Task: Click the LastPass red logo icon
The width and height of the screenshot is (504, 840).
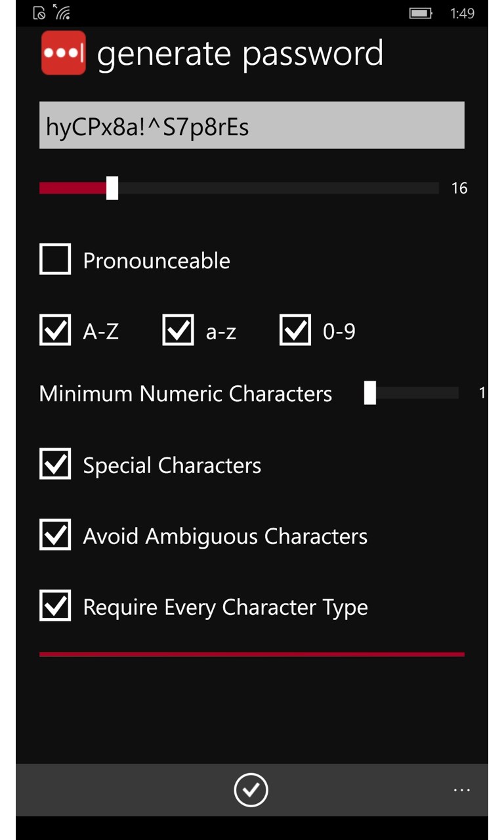Action: [64, 52]
